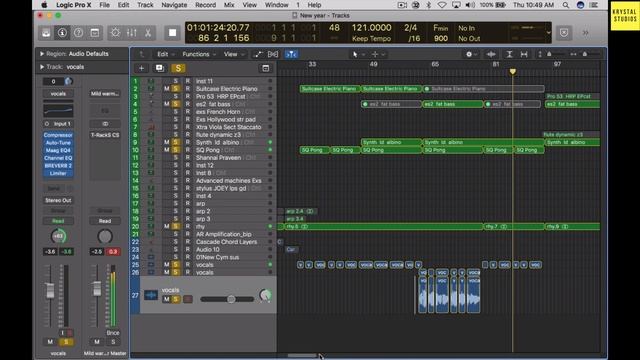Toggle solo on es2 fat bass track
The height and width of the screenshot is (360, 640).
pos(176,104)
